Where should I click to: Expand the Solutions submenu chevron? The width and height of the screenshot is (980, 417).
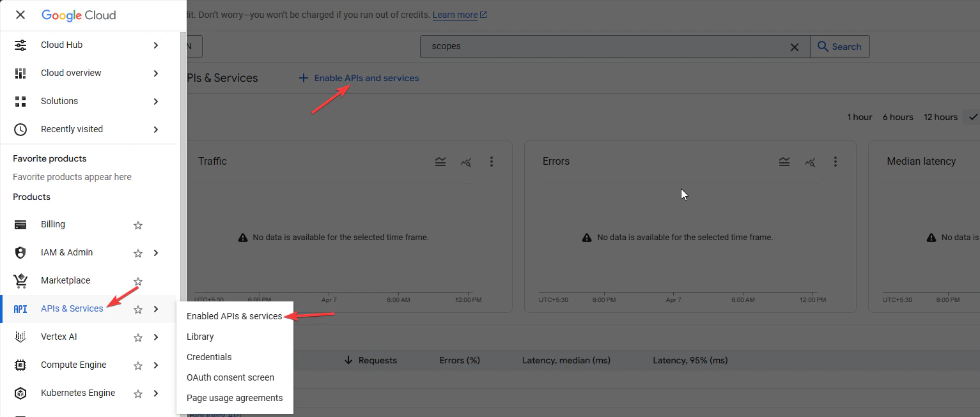coord(156,102)
